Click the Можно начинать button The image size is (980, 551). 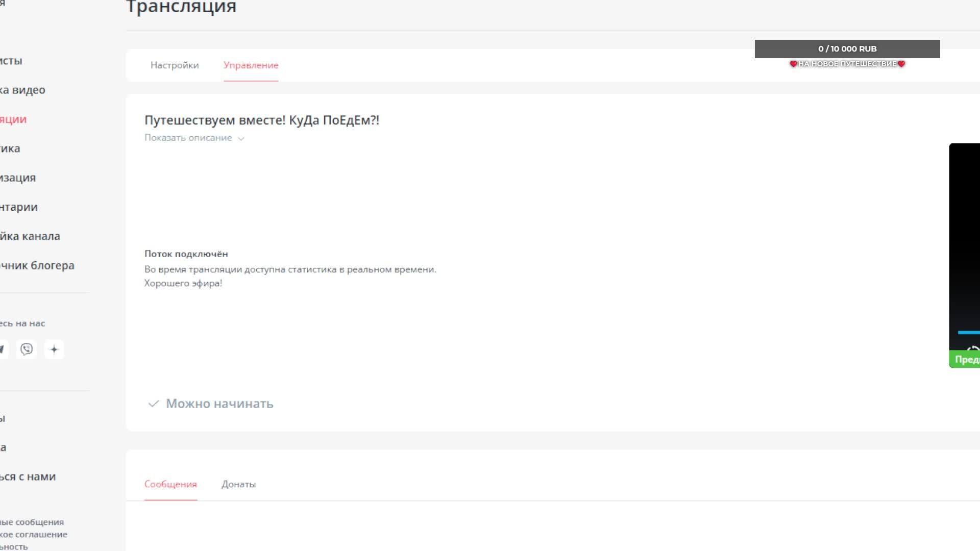click(x=219, y=404)
